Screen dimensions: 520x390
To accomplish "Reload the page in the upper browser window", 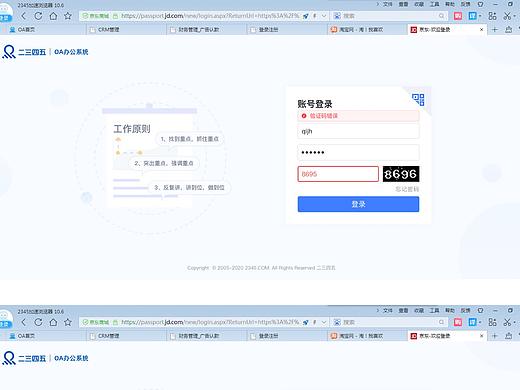I will point(38,16).
